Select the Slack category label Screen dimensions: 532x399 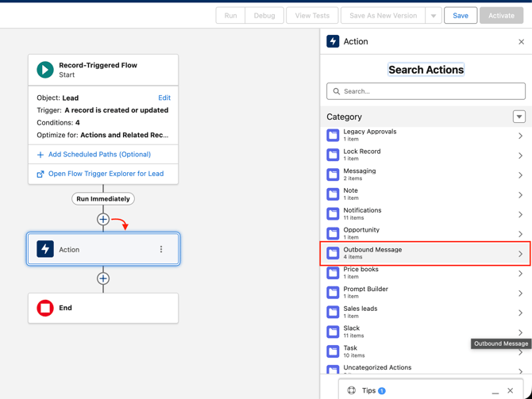point(352,328)
